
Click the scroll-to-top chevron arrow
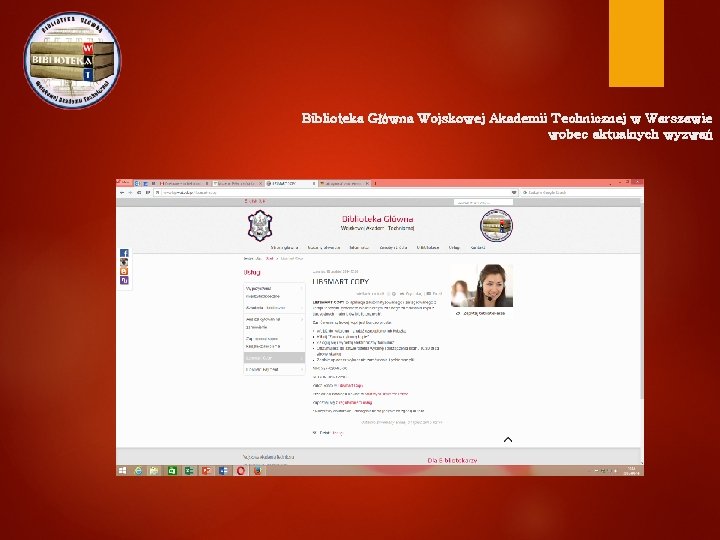pos(508,439)
